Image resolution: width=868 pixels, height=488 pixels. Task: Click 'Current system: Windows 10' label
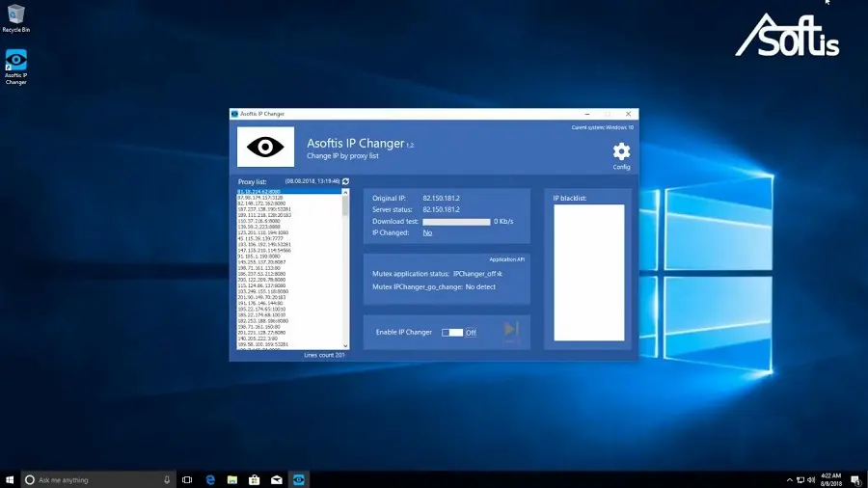point(602,127)
